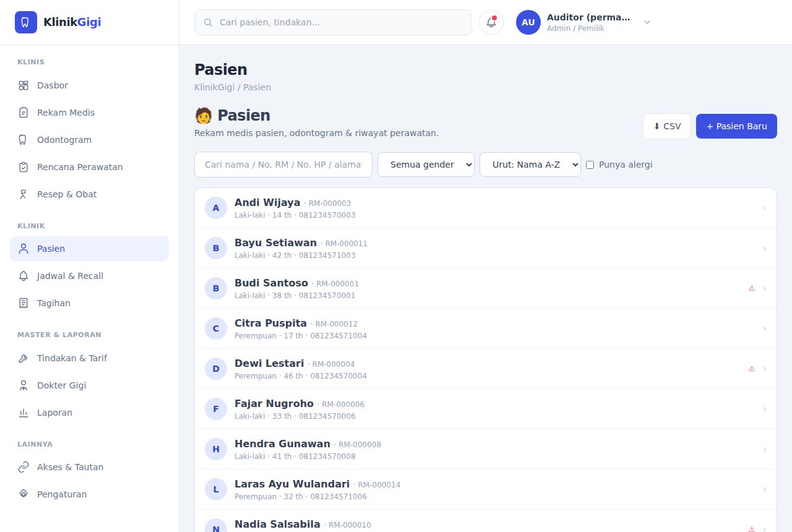Click the patient name search field
This screenshot has height=532, width=792.
click(283, 165)
